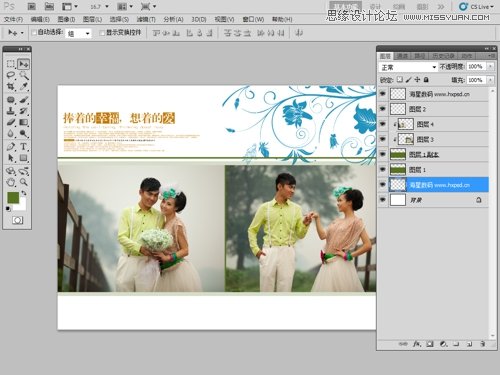Select the Pen tool

coord(11,146)
